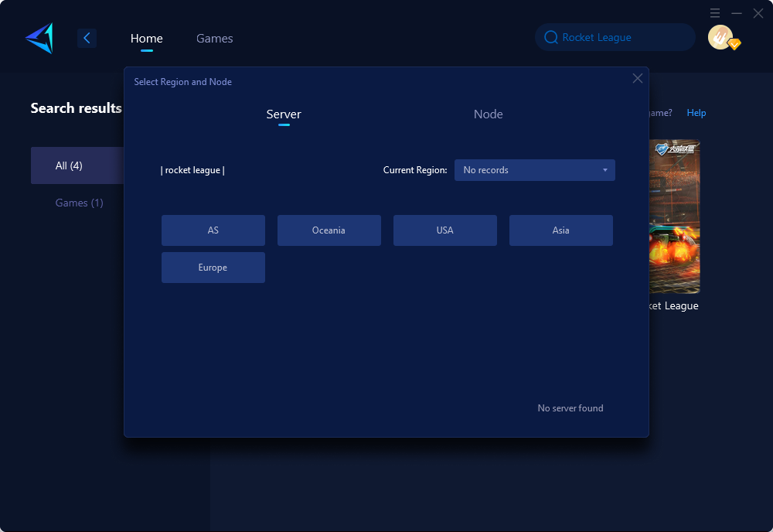Image resolution: width=773 pixels, height=532 pixels.
Task: Click the Rocket League search field
Action: pos(615,37)
